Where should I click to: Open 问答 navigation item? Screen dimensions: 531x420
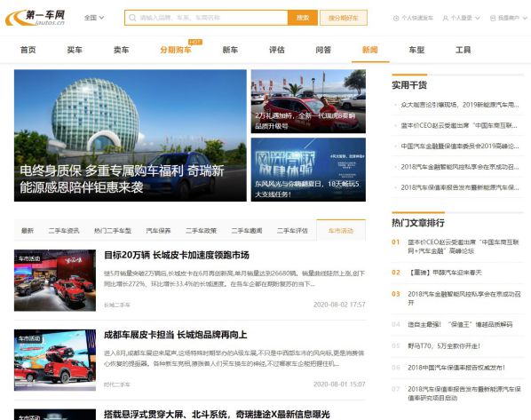pyautogui.click(x=323, y=50)
